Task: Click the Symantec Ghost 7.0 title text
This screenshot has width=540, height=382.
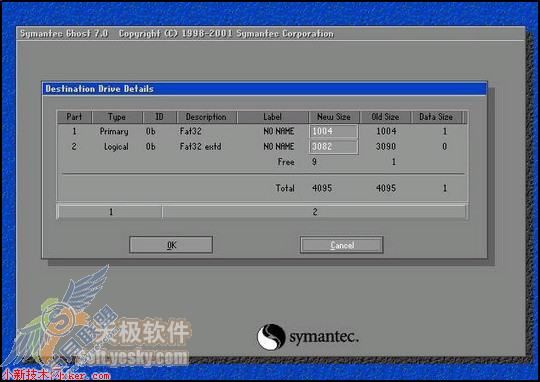Action: pyautogui.click(x=64, y=34)
